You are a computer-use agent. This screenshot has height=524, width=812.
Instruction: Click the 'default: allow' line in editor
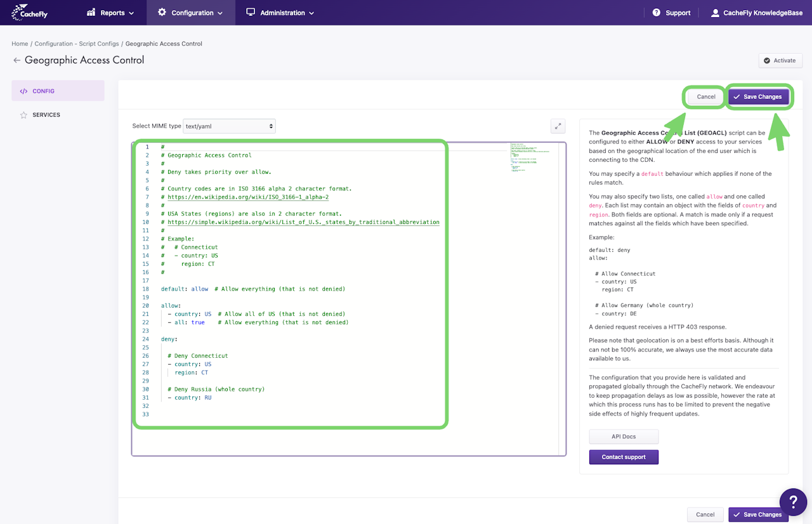pos(253,289)
